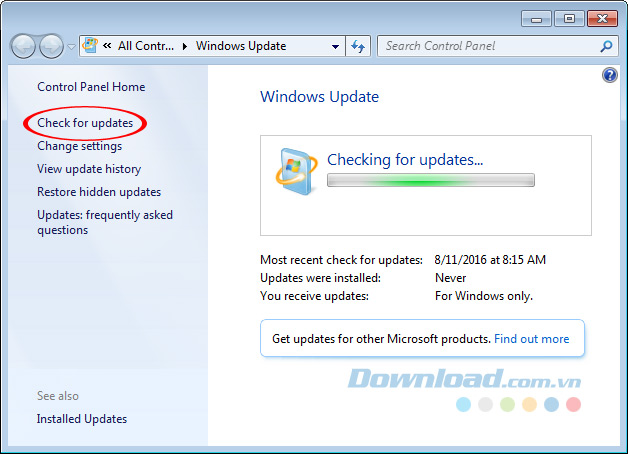The image size is (628, 454).
Task: Open Installed Updates link
Action: tap(82, 419)
